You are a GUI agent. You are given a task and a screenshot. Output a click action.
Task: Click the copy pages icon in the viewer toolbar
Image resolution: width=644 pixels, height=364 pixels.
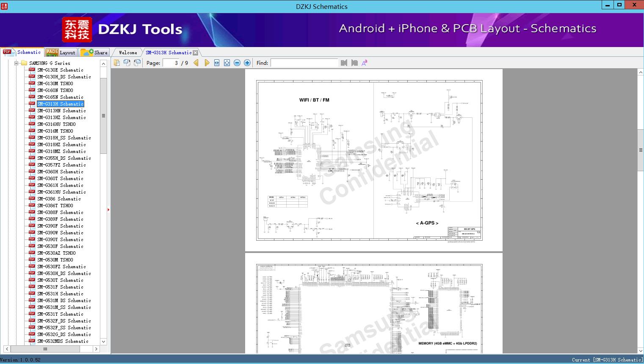pyautogui.click(x=117, y=63)
